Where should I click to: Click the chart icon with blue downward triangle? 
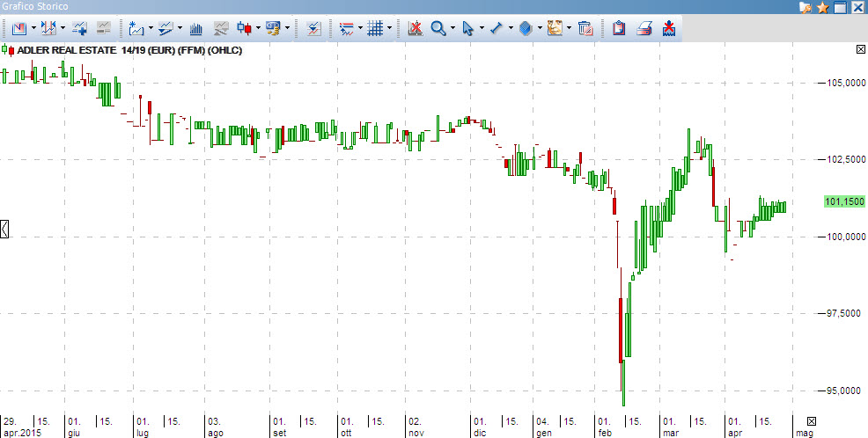pyautogui.click(x=166, y=28)
